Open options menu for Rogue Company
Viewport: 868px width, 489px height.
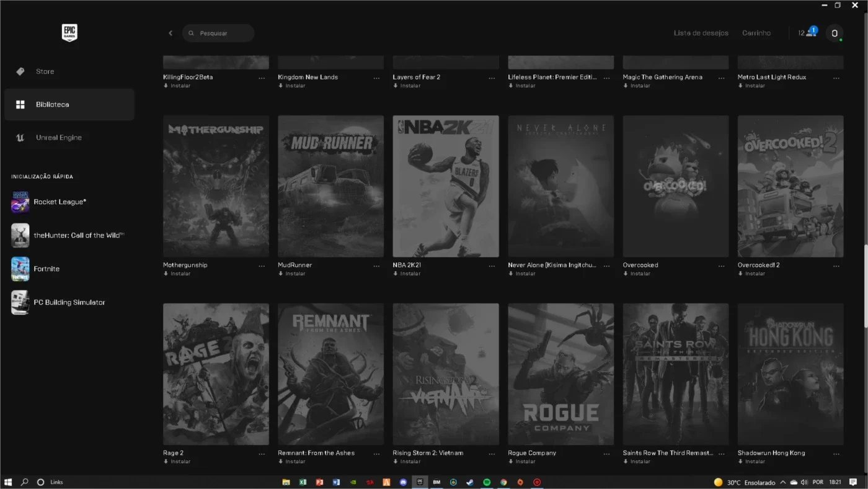(x=606, y=454)
